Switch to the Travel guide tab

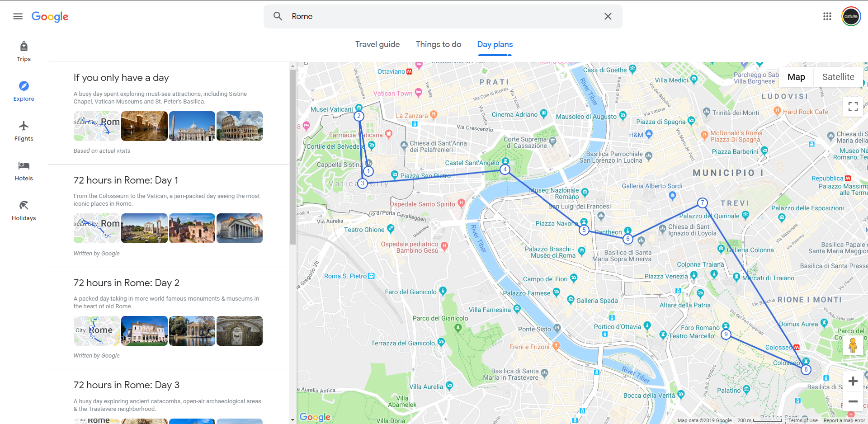(377, 44)
